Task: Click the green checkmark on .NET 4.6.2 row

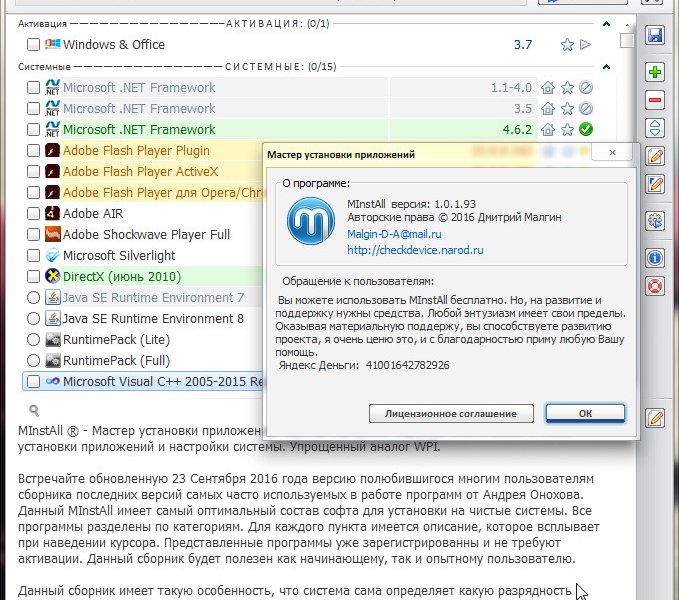Action: pos(585,129)
